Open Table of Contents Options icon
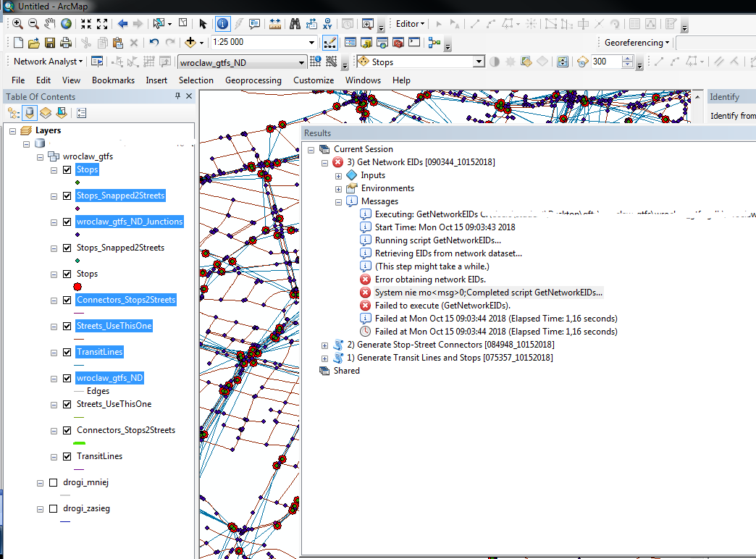This screenshot has width=756, height=559. tap(82, 113)
